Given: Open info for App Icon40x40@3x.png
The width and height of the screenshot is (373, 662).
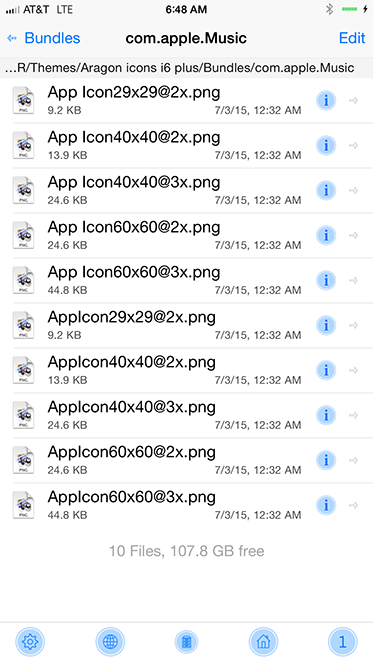Looking at the screenshot, I should 326,190.
